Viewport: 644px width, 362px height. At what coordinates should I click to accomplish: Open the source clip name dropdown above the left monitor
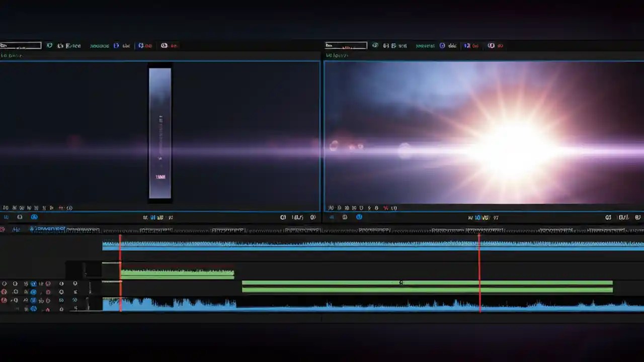(x=20, y=45)
